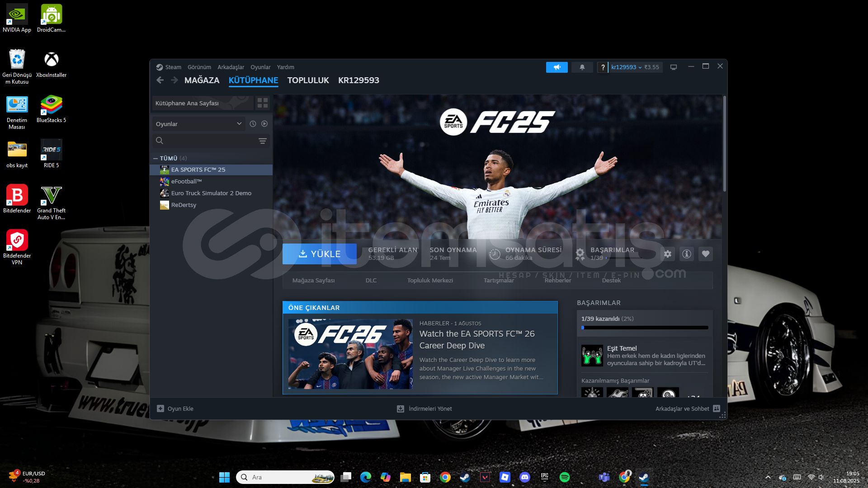Open game settings gear for FC 25
The image size is (868, 488).
[x=667, y=254]
